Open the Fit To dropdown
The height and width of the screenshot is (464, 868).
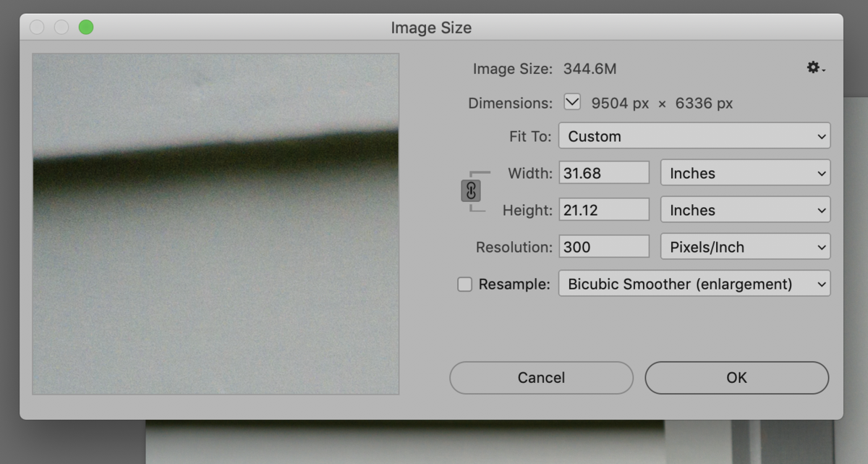(694, 136)
